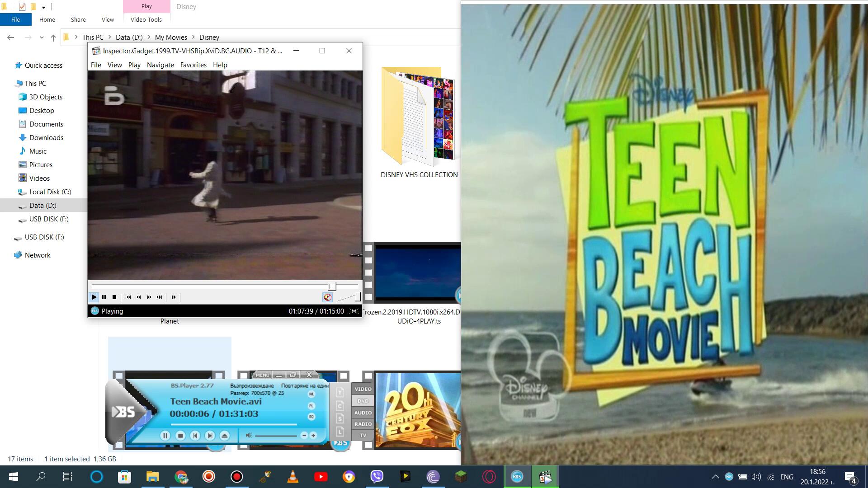Toggle BS.Player playlist PL button
This screenshot has height=488, width=868.
tap(311, 406)
